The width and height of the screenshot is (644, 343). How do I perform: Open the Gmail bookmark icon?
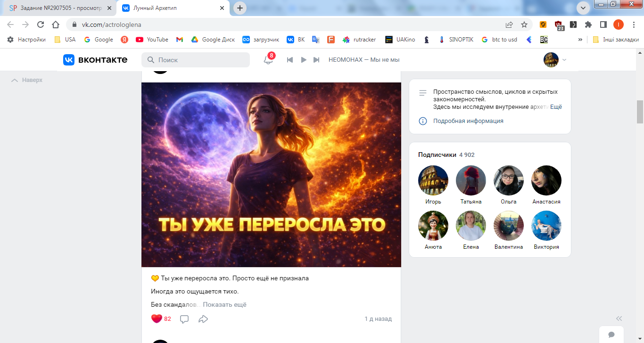click(180, 40)
